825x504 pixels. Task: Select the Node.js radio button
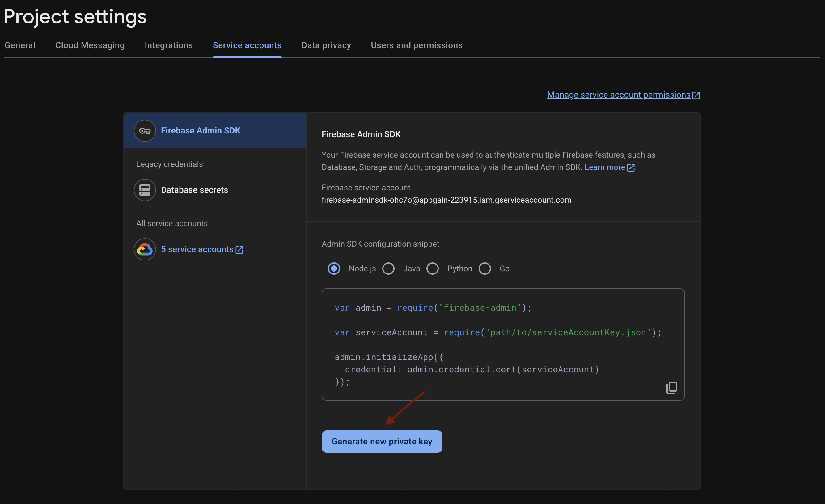click(334, 269)
